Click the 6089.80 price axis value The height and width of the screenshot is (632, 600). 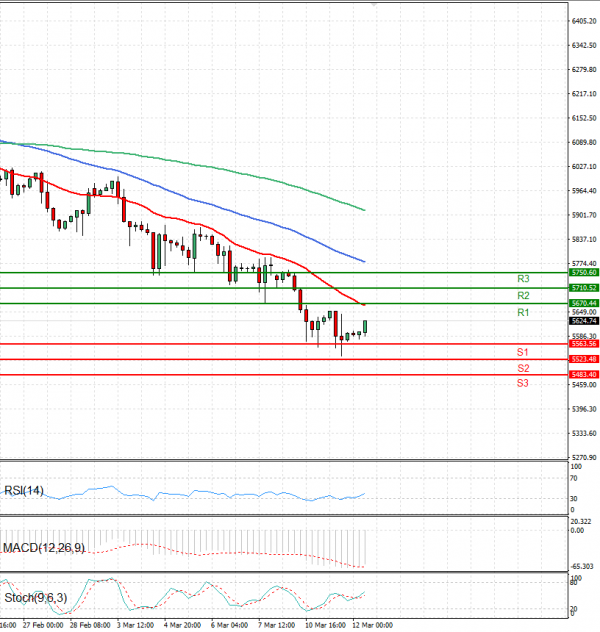click(x=584, y=142)
